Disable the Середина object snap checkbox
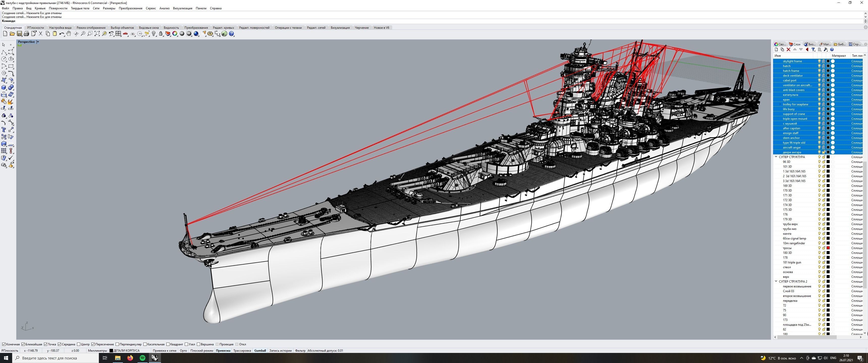The image size is (868, 363). coord(59,344)
